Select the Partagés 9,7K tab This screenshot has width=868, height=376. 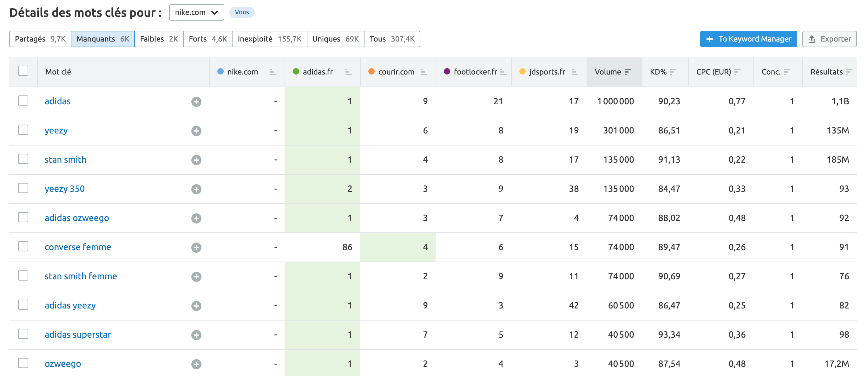(x=41, y=39)
